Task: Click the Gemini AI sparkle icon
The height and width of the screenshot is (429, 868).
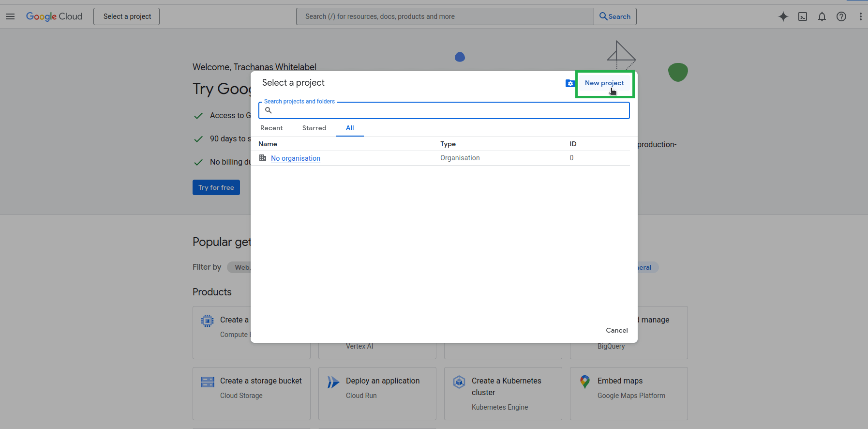Action: pyautogui.click(x=783, y=16)
